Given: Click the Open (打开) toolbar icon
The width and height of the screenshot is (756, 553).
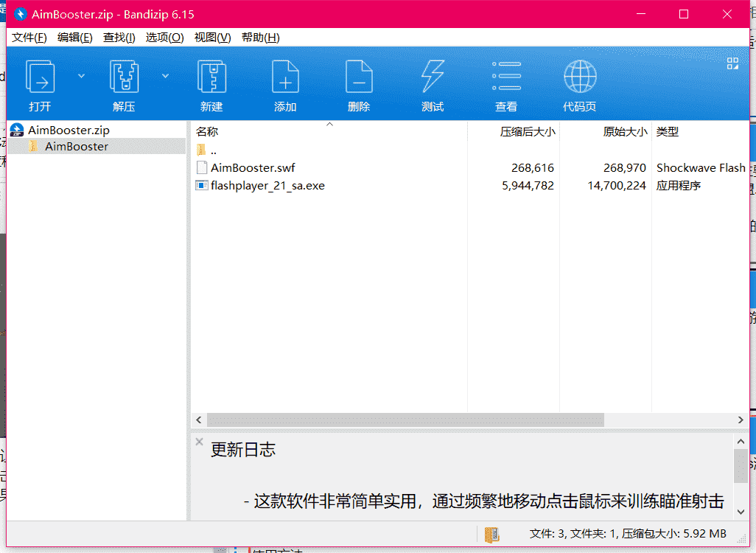Looking at the screenshot, I should pos(40,76).
